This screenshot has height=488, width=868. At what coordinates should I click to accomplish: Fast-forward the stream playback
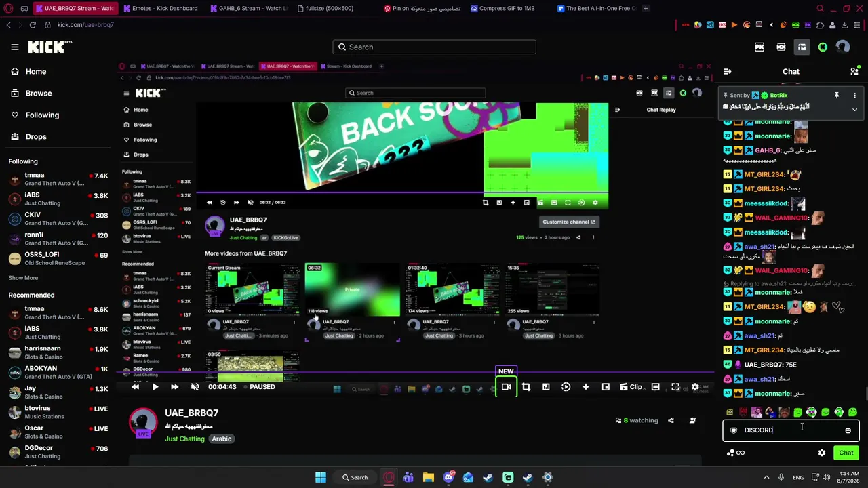pos(174,387)
